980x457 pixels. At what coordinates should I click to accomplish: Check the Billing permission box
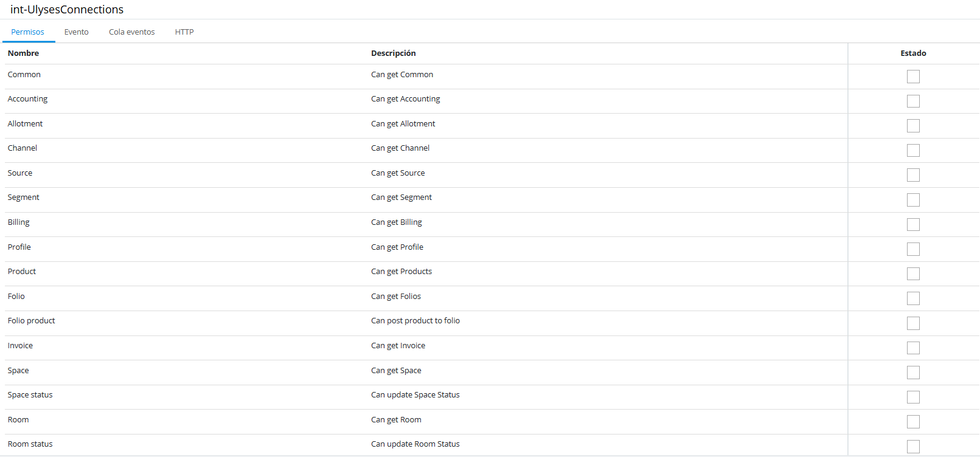[913, 224]
